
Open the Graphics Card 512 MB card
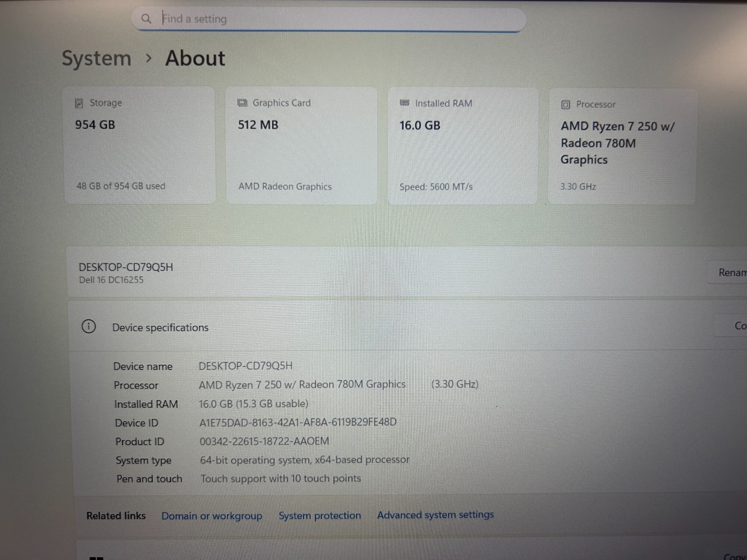tap(302, 145)
